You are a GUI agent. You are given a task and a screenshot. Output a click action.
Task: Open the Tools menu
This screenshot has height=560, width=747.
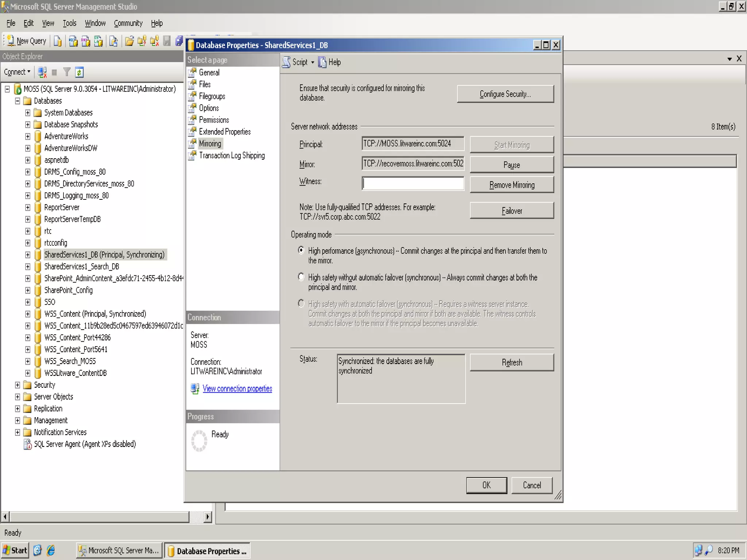(69, 23)
